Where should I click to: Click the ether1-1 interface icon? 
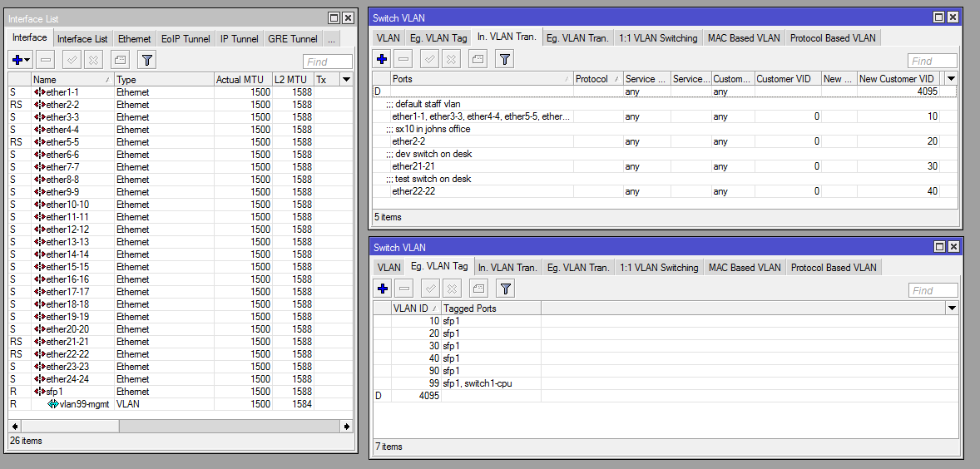tap(39, 91)
